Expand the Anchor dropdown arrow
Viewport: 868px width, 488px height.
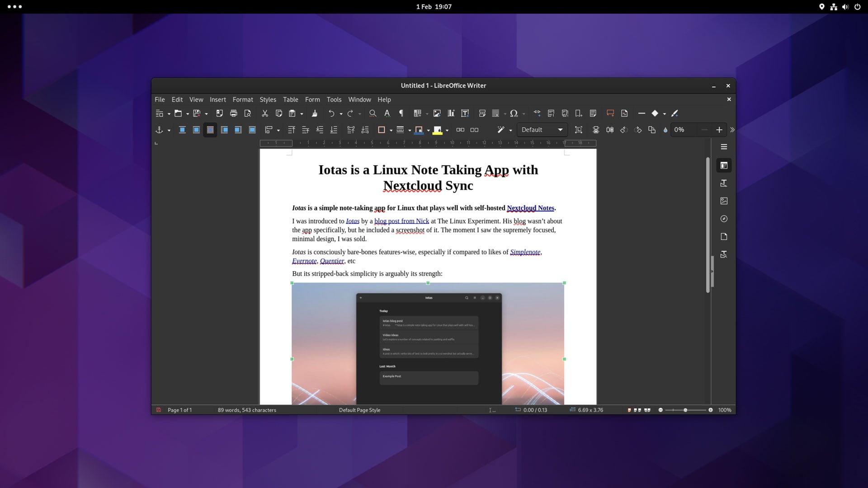click(x=169, y=131)
